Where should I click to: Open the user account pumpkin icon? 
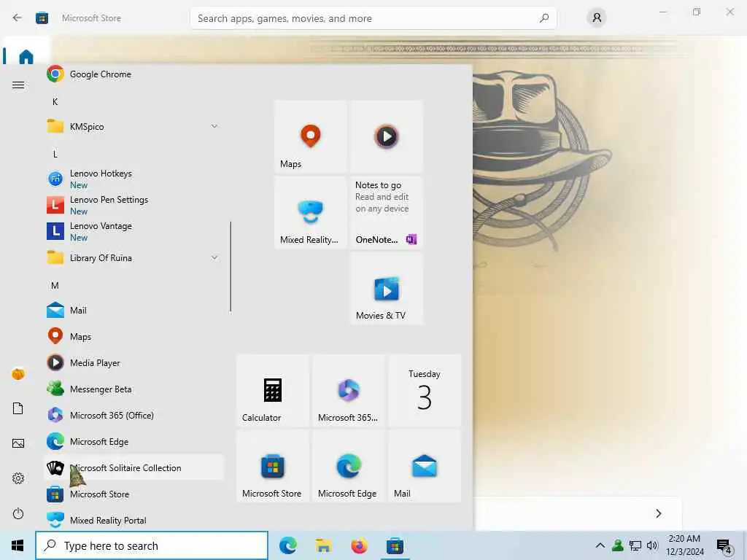point(18,374)
